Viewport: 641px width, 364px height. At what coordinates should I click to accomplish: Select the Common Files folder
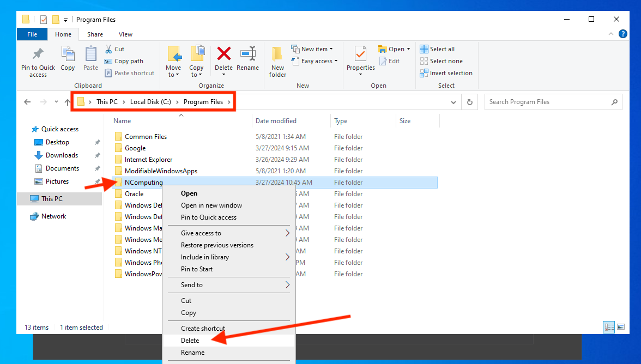(275, 136)
